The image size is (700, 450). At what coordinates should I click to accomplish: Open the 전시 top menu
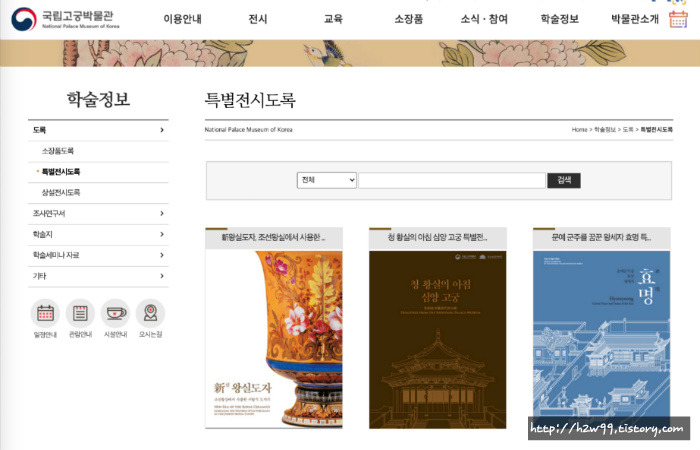pos(258,19)
